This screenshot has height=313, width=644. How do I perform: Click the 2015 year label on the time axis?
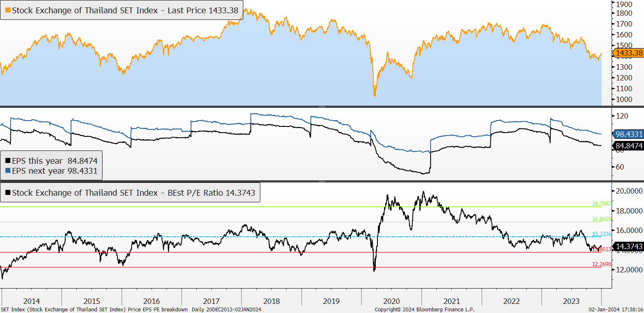click(92, 301)
